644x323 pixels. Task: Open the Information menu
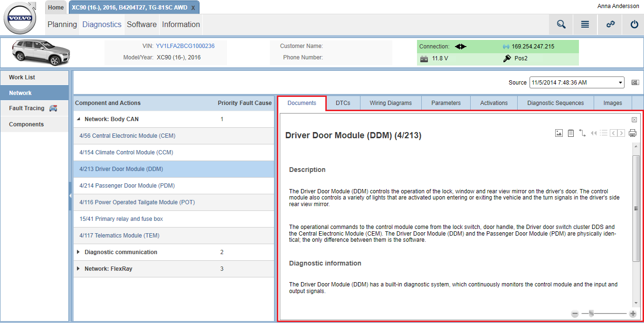click(181, 25)
